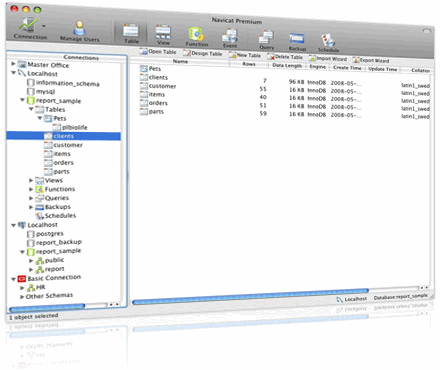Expand Other Schemas
Viewport: 440px width, 370px height.
[x=22, y=296]
